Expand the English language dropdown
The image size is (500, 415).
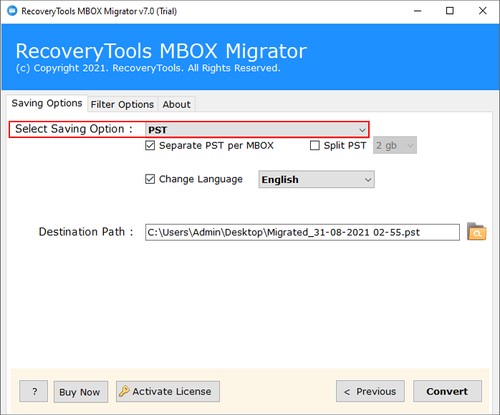316,179
